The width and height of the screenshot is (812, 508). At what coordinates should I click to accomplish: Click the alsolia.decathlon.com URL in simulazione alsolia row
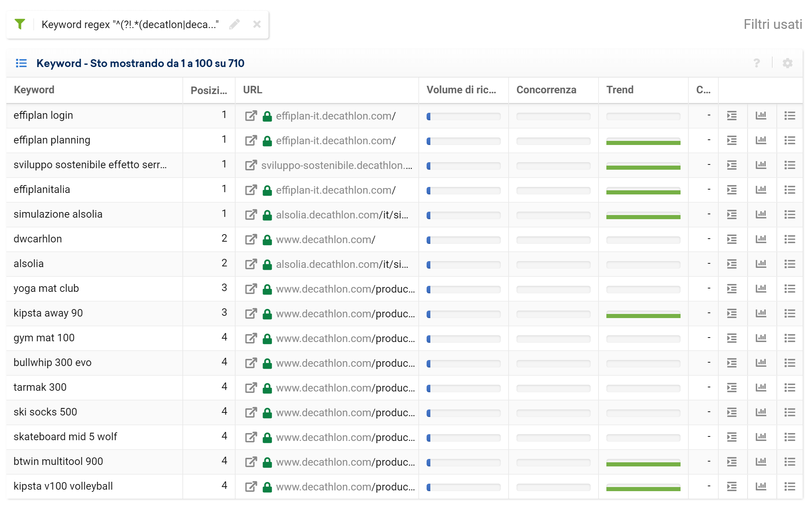[x=342, y=215]
